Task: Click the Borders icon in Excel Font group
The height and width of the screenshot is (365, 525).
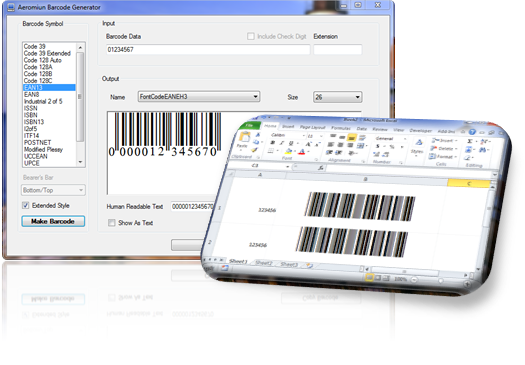Action: (x=271, y=151)
